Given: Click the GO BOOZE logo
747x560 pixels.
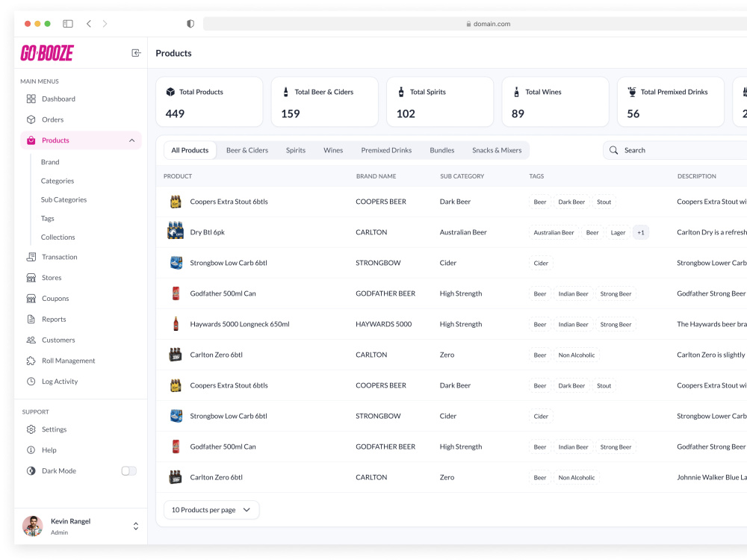Looking at the screenshot, I should (46, 53).
